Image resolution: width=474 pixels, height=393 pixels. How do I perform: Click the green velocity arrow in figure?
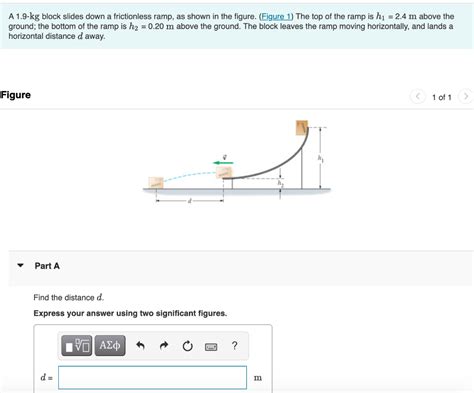pos(223,163)
